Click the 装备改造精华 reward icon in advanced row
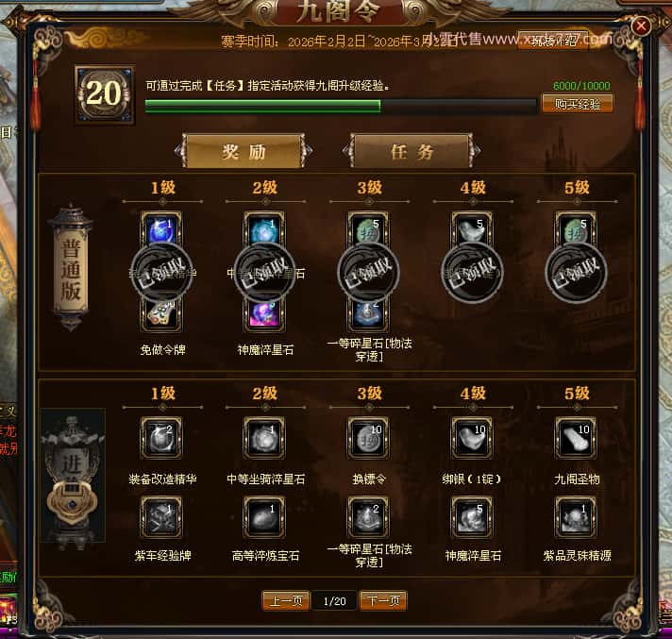 tap(161, 438)
